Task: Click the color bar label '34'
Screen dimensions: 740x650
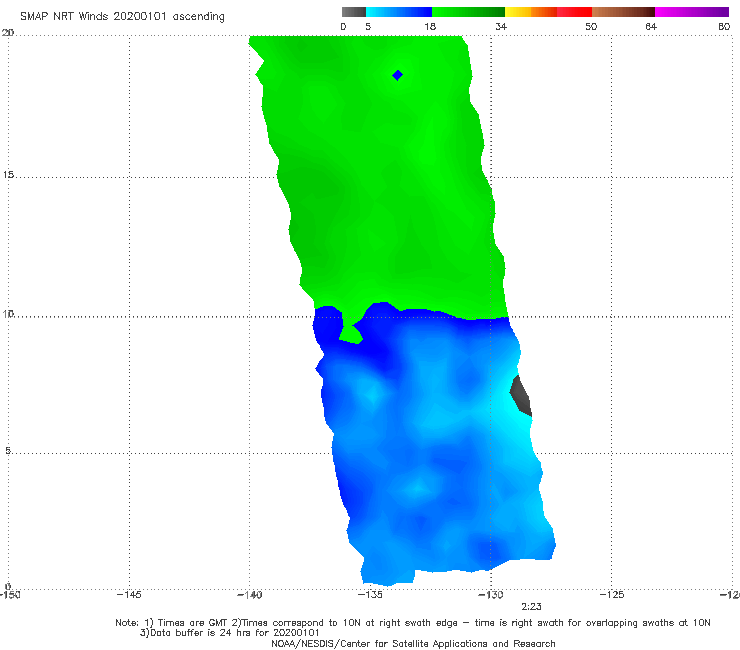Action: click(501, 26)
